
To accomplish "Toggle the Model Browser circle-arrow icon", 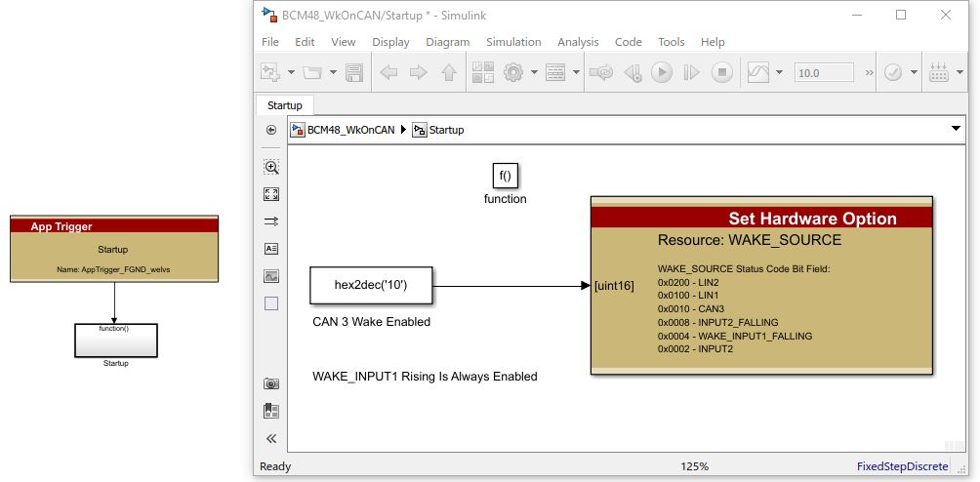I will click(x=271, y=130).
